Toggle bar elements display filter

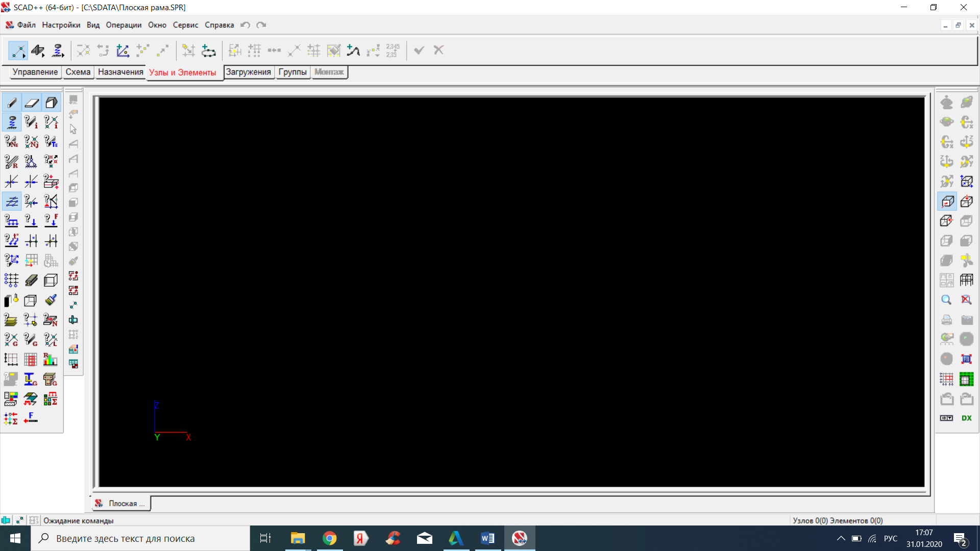(x=12, y=103)
